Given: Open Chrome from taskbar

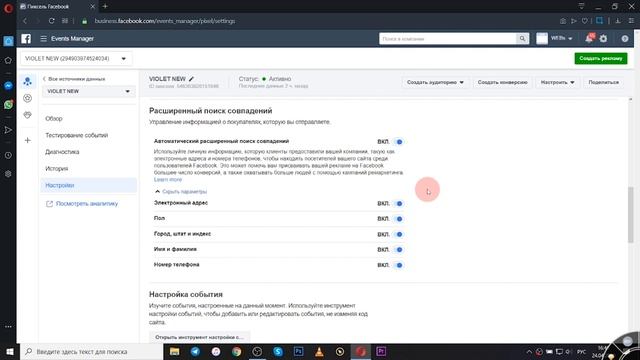Looking at the screenshot, I should click(x=236, y=351).
